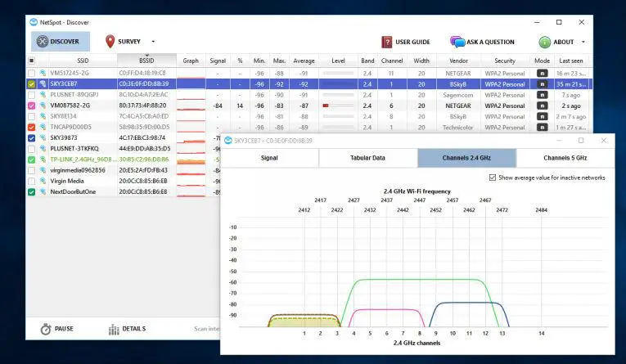Click the signal graph cell of TP-LINK_2.4GHz row
626x364 pixels.
tap(191, 160)
